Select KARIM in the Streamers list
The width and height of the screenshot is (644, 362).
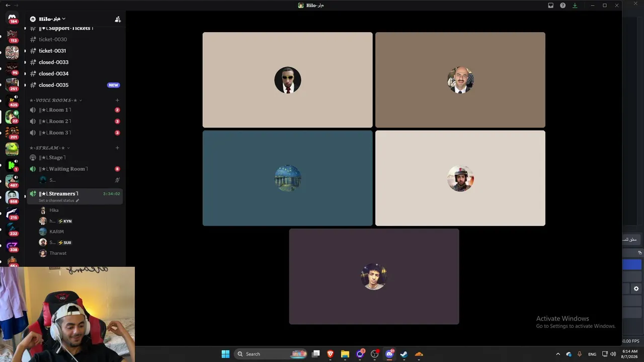coord(80,232)
